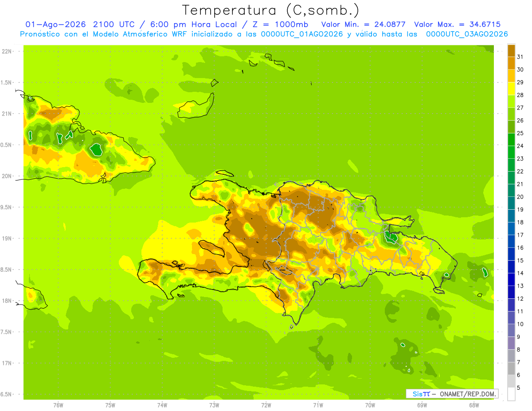This screenshot has width=532, height=411.
Task: Click the color bar segment between 27 and 26
Action: pos(511,114)
